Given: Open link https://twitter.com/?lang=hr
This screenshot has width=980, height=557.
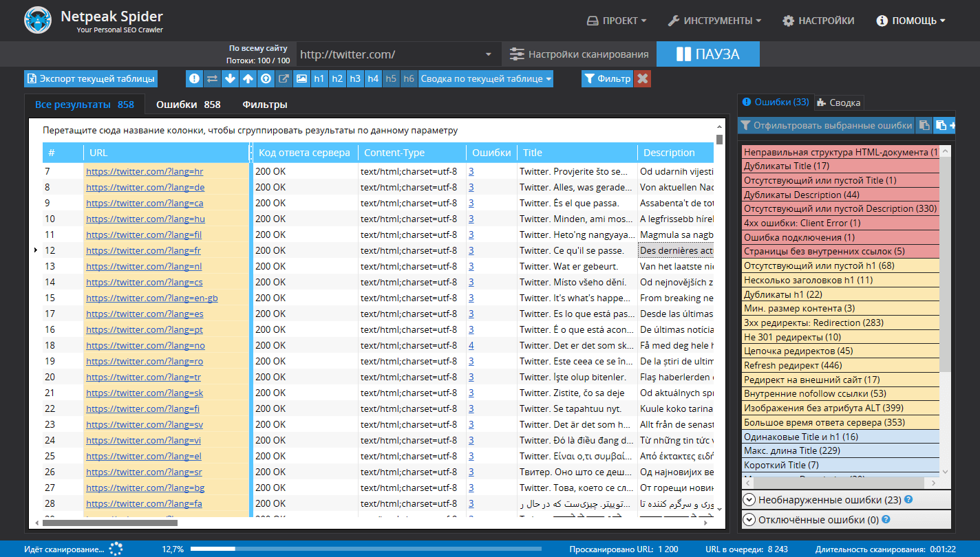Looking at the screenshot, I should coord(145,171).
